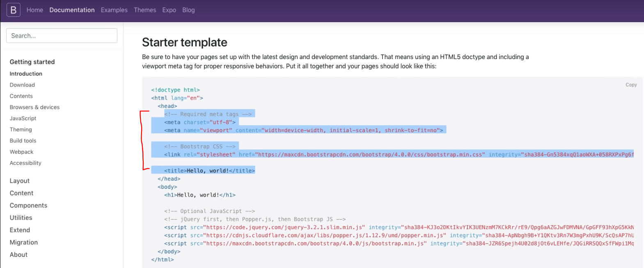
Task: Open the Home nav link
Action: pos(35,10)
